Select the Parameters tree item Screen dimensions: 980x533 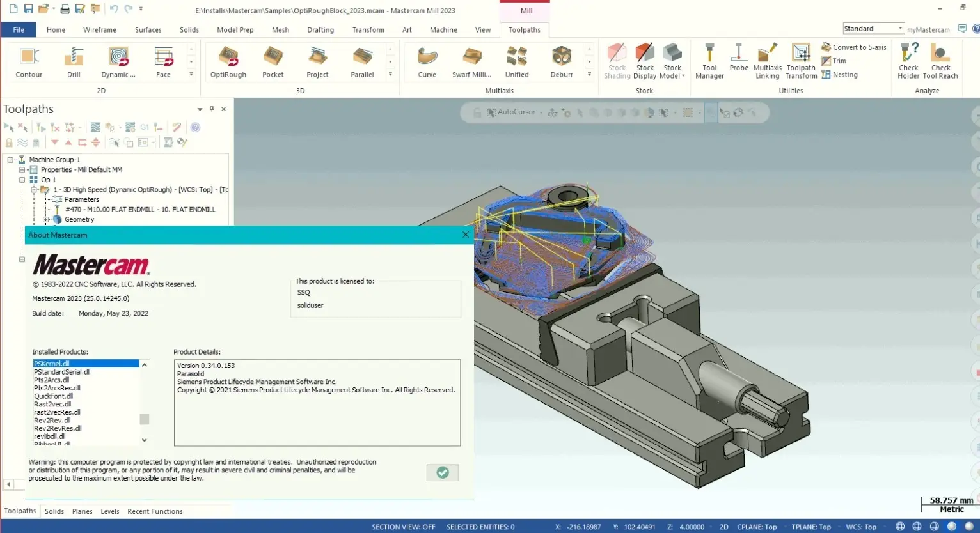click(82, 199)
